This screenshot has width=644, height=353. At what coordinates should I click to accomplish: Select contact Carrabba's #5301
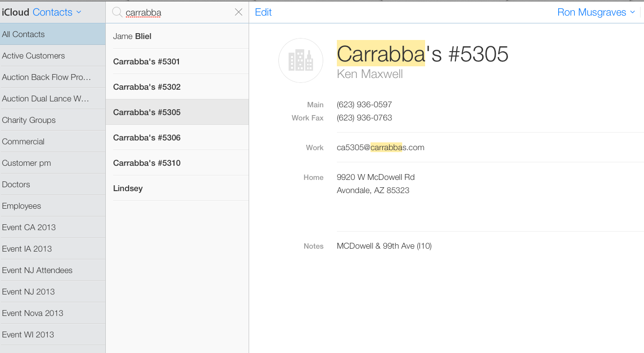(177, 61)
